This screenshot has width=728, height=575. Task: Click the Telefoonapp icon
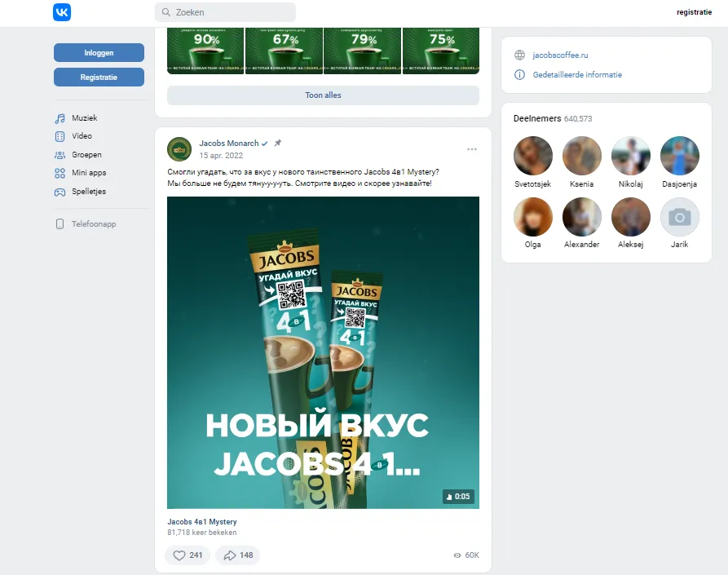pos(95,223)
